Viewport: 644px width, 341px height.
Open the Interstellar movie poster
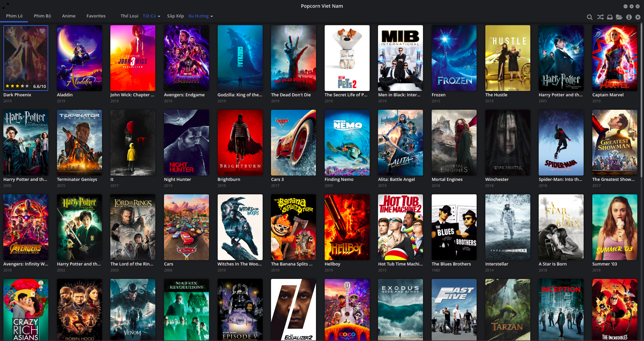point(507,227)
